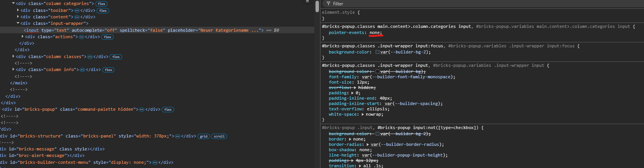Click ellipsis icon in content div
The image size is (644, 168).
[x=77, y=17]
